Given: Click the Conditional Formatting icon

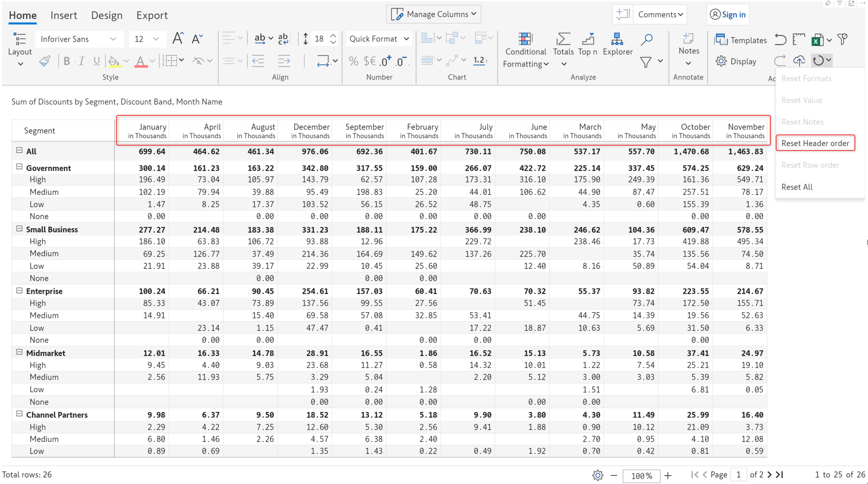Looking at the screenshot, I should pyautogui.click(x=525, y=39).
